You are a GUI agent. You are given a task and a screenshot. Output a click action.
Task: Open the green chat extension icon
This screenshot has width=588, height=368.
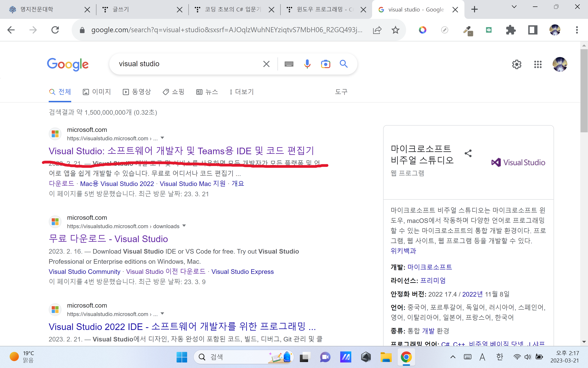(x=489, y=30)
